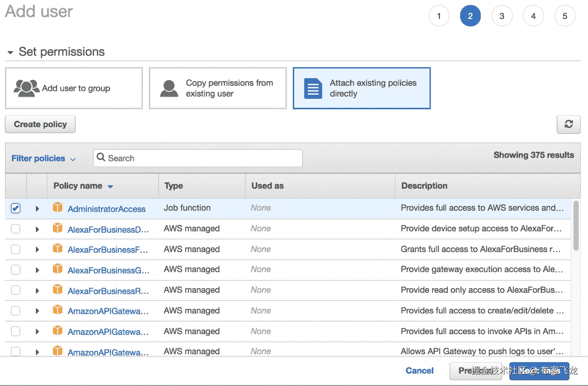This screenshot has height=386, width=588.
Task: Check the AlexaForBusinessD... policy checkbox
Action: [16, 229]
